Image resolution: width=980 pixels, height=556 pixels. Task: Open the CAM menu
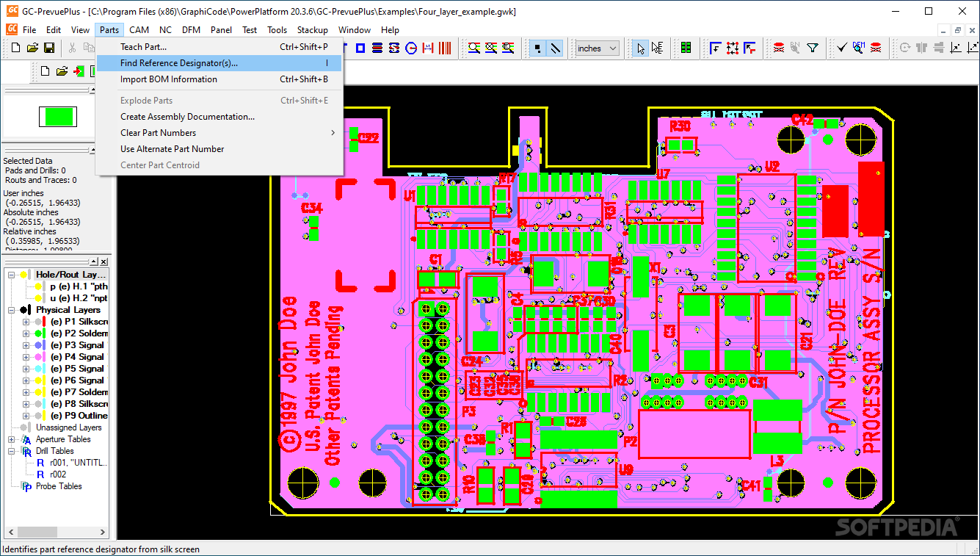[x=139, y=30]
